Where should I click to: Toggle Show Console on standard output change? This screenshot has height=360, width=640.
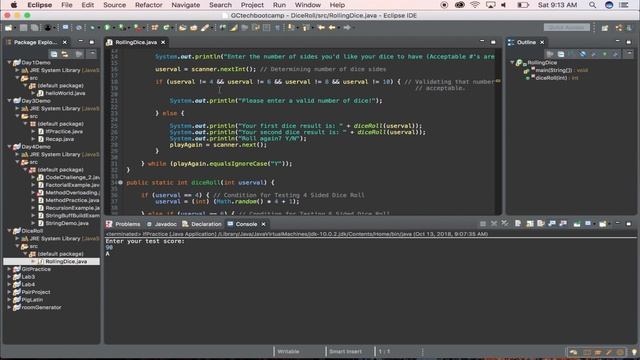click(552, 224)
